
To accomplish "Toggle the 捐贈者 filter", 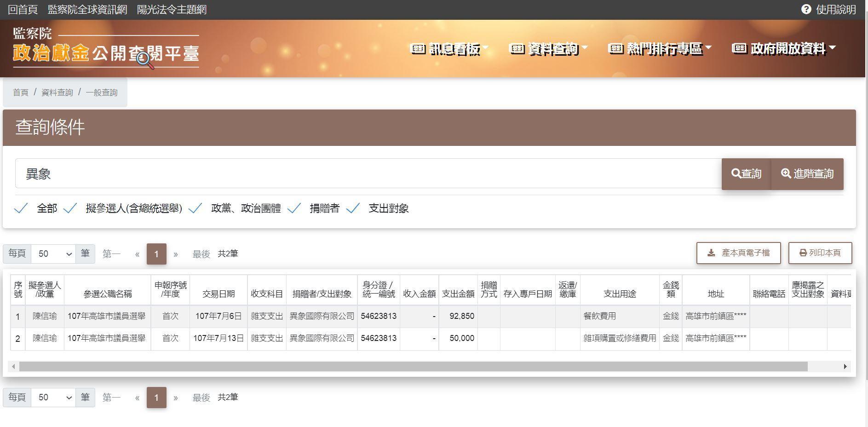I will [294, 208].
